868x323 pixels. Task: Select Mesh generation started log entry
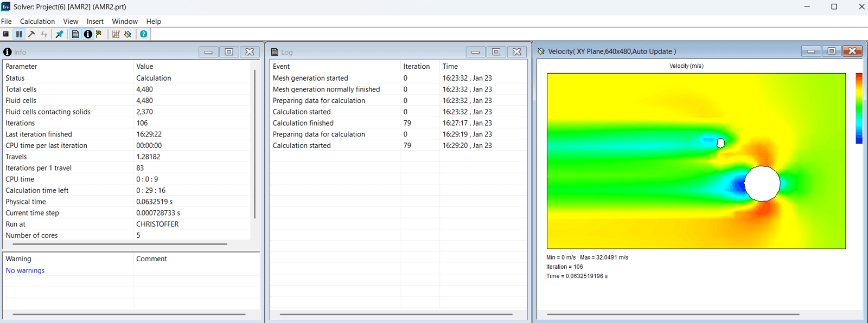point(398,78)
